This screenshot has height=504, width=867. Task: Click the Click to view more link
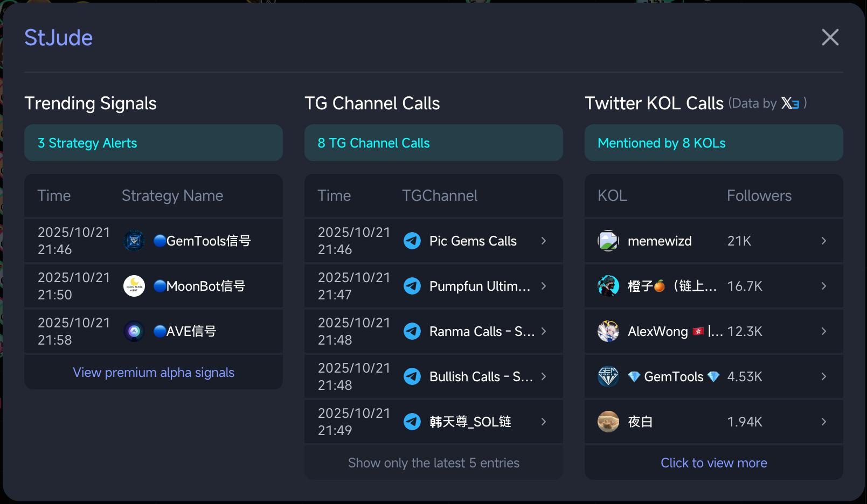tap(714, 463)
